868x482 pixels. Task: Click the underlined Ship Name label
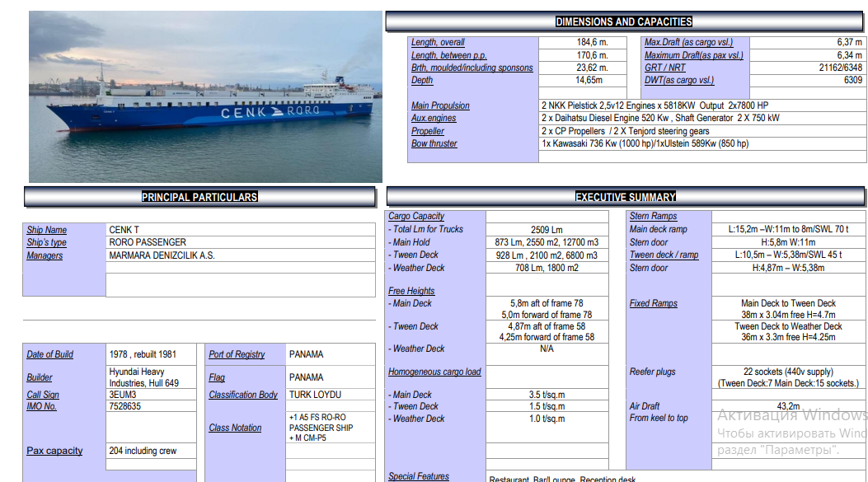(x=47, y=230)
